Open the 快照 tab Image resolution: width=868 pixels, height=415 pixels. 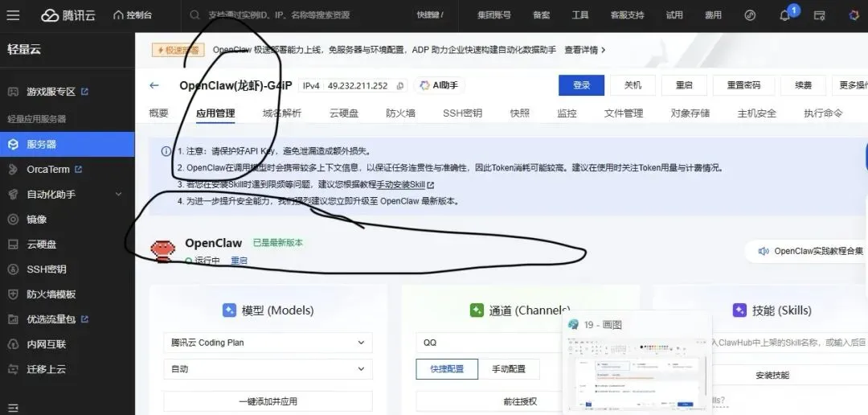tap(520, 113)
